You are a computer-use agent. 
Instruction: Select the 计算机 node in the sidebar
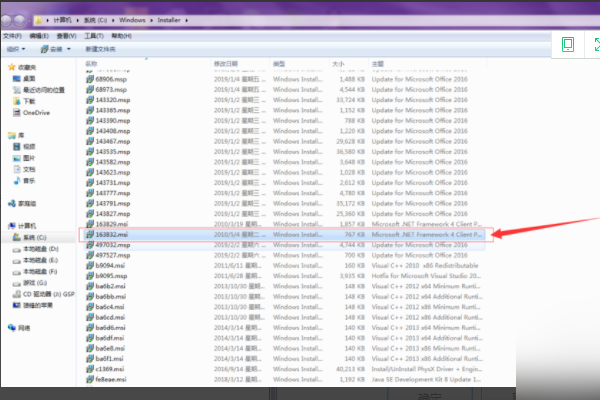coord(27,226)
